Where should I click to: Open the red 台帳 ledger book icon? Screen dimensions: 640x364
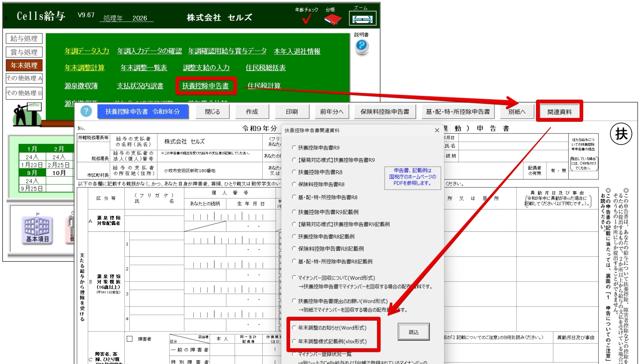pyautogui.click(x=333, y=19)
